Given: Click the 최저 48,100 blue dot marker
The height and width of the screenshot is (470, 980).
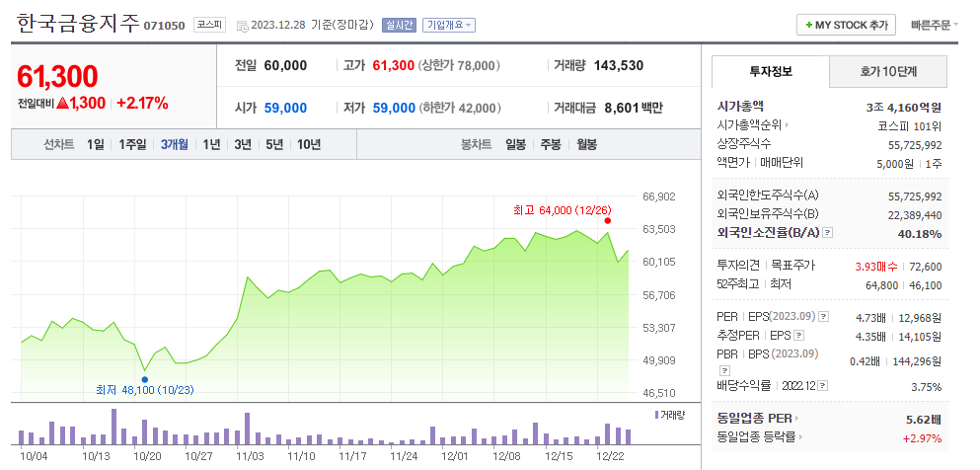Looking at the screenshot, I should [x=145, y=379].
